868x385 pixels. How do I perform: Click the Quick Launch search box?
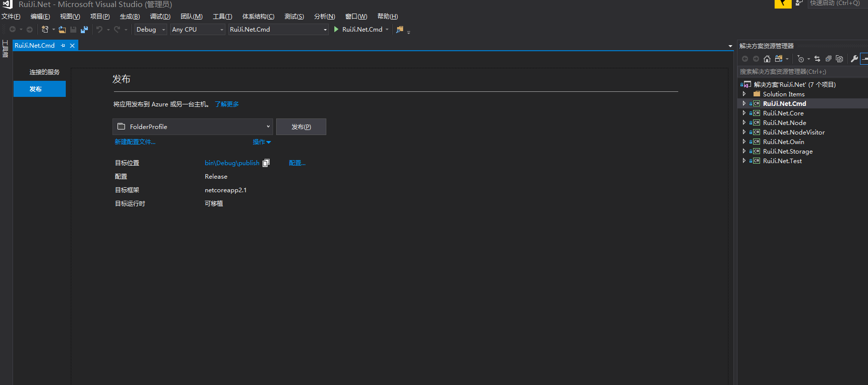pos(837,4)
